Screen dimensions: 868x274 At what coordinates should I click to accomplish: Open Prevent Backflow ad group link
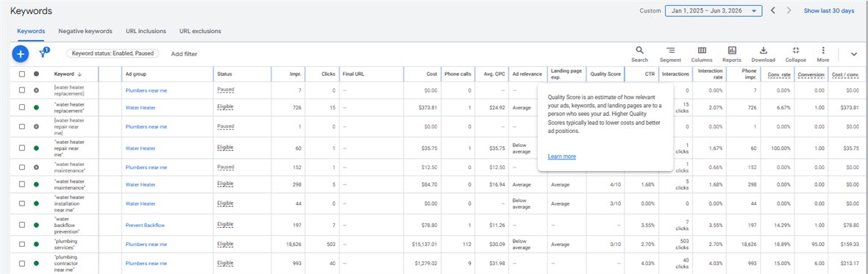coord(145,225)
